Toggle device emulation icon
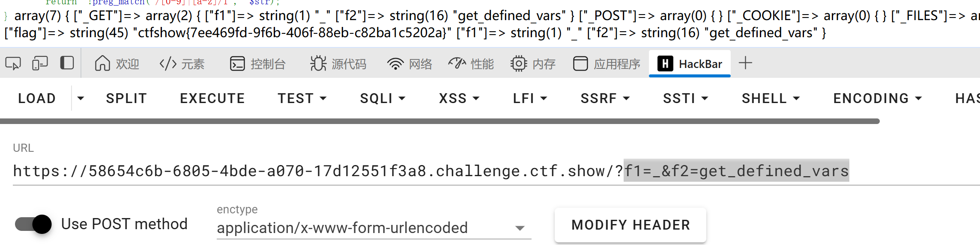 [40, 64]
